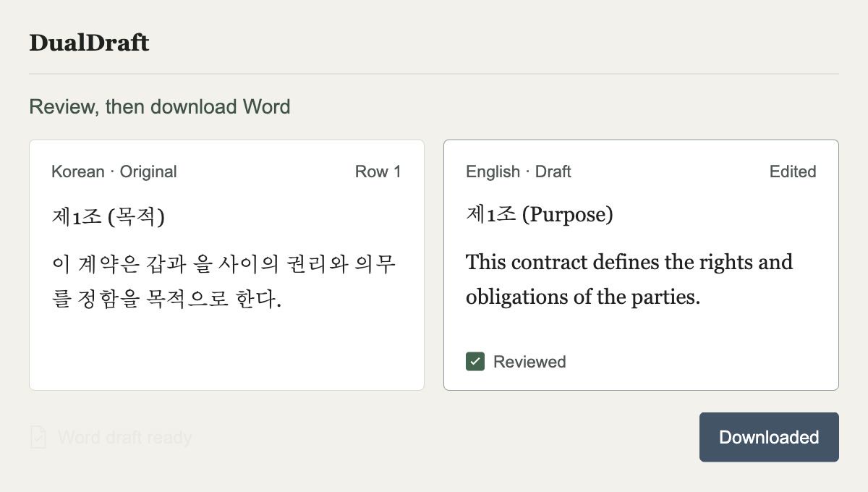Click the 'Review, then download Word' heading
This screenshot has width=868, height=492.
click(160, 107)
